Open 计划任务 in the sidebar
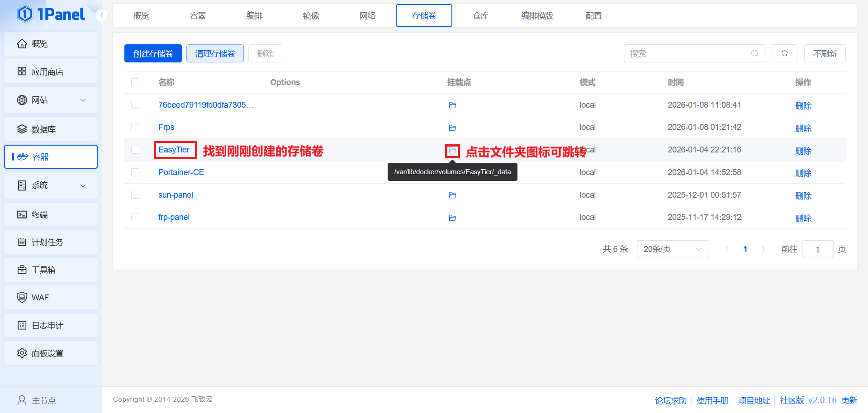 [51, 242]
